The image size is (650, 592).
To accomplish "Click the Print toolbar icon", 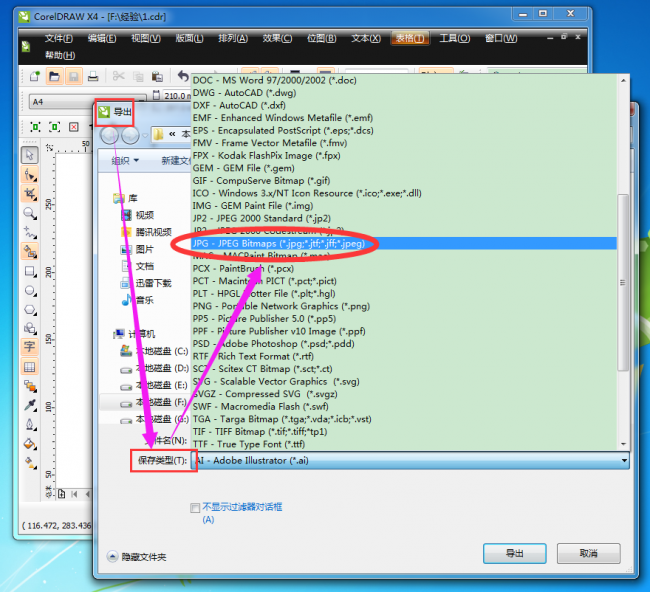I will click(93, 76).
